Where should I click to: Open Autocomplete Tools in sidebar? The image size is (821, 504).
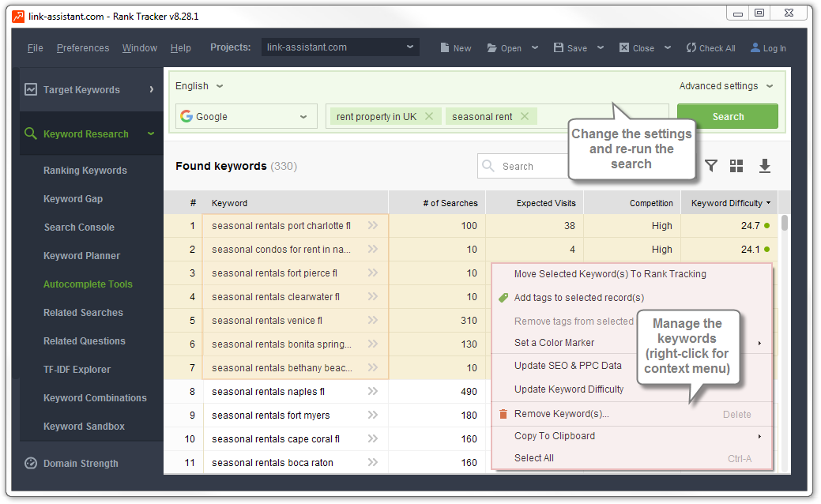pos(88,284)
